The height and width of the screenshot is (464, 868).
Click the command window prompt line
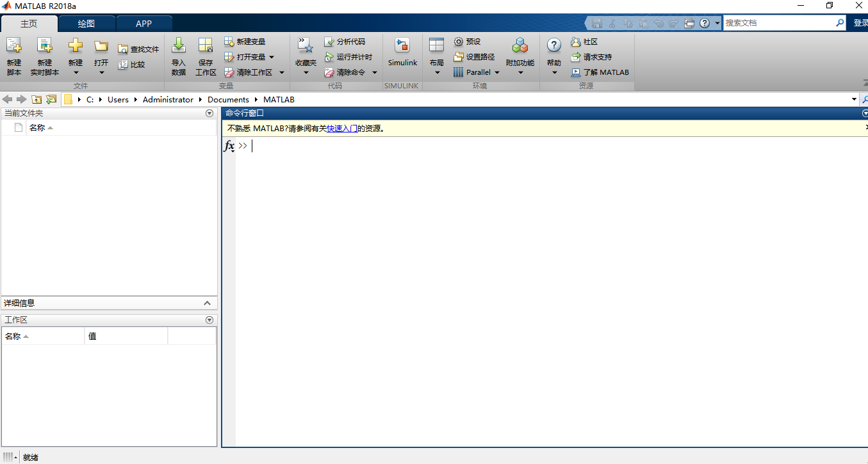click(x=551, y=146)
